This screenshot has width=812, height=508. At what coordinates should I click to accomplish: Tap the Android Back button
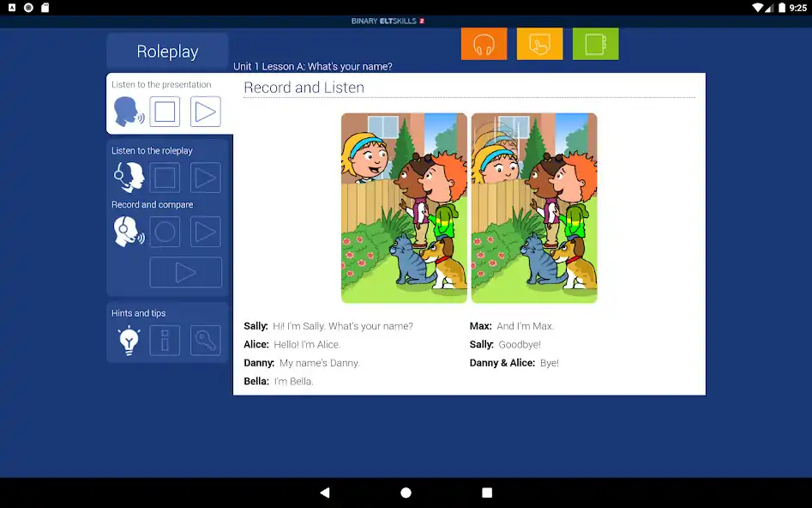(x=324, y=493)
